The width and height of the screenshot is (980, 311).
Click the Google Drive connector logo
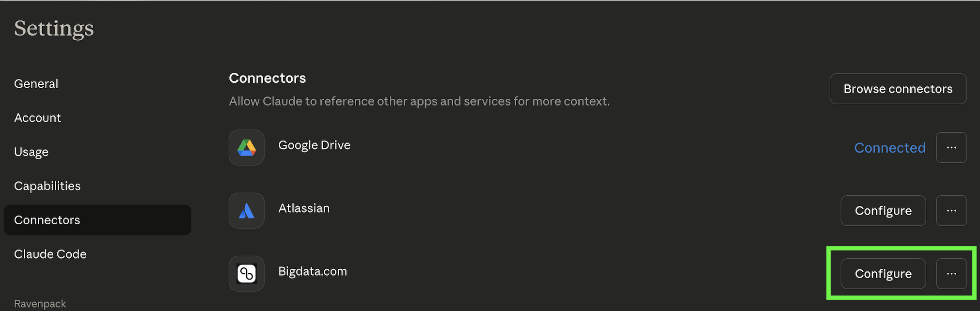pyautogui.click(x=246, y=147)
